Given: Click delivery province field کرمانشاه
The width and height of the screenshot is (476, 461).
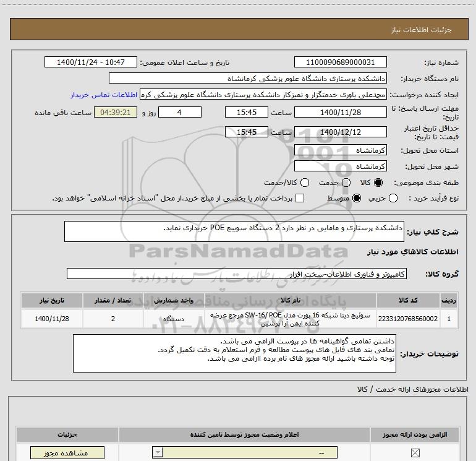Looking at the screenshot, I should click(340, 150).
